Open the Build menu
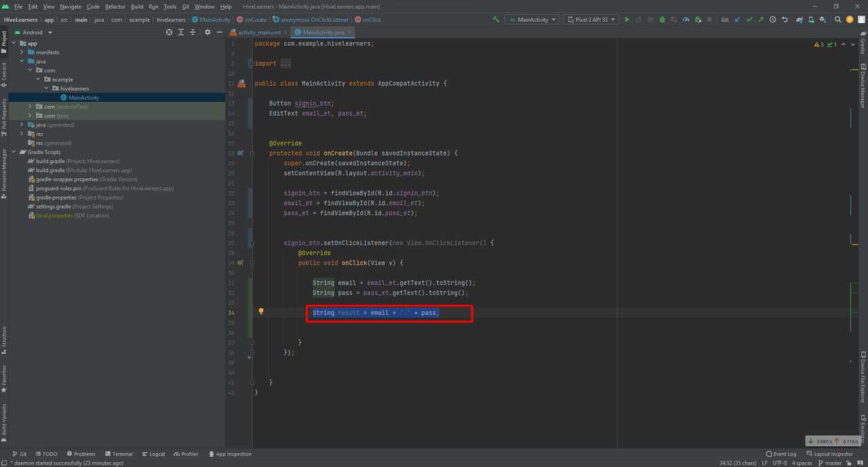The height and width of the screenshot is (467, 868). point(137,6)
